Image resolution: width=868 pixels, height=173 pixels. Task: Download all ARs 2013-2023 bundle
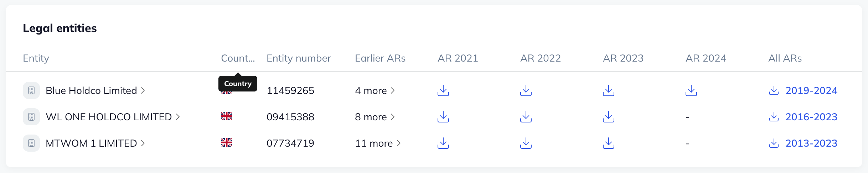click(x=803, y=143)
